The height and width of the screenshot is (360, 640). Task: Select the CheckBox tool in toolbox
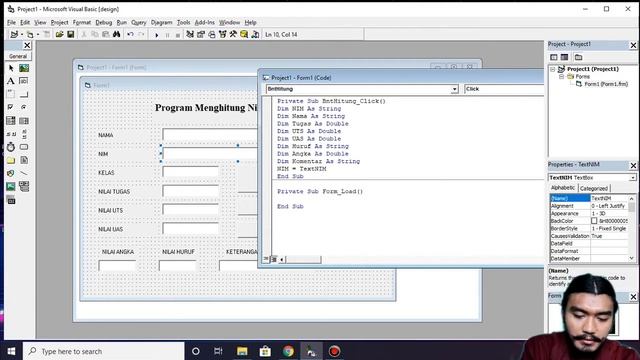point(11,107)
